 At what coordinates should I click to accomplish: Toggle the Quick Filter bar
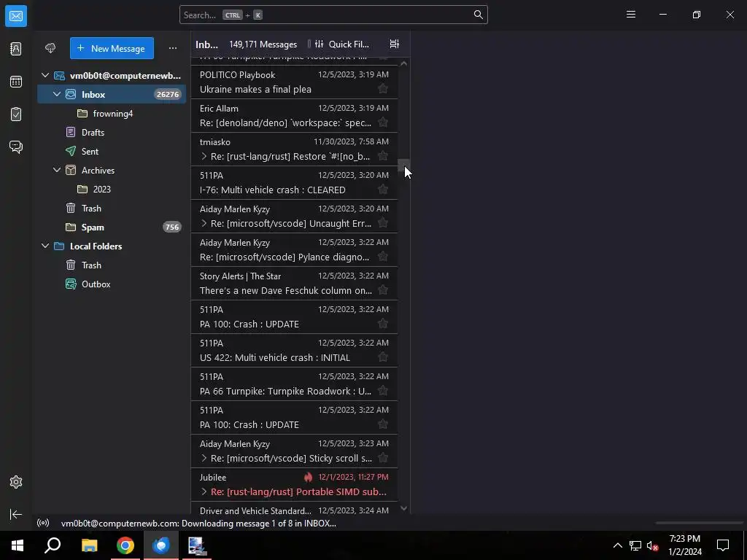pyautogui.click(x=342, y=44)
